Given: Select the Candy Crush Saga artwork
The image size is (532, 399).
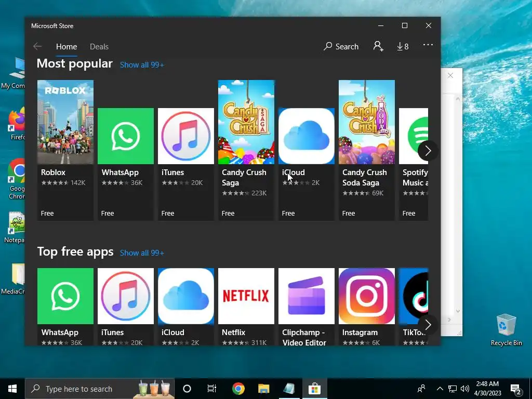Looking at the screenshot, I should click(x=246, y=122).
